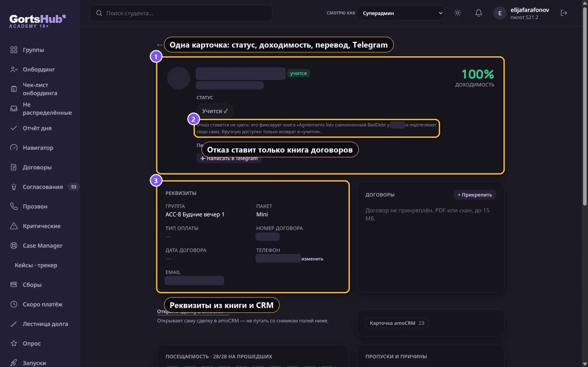Open the Case Manager lifebuoy icon
Screen dimensions: 588x367
14,246
